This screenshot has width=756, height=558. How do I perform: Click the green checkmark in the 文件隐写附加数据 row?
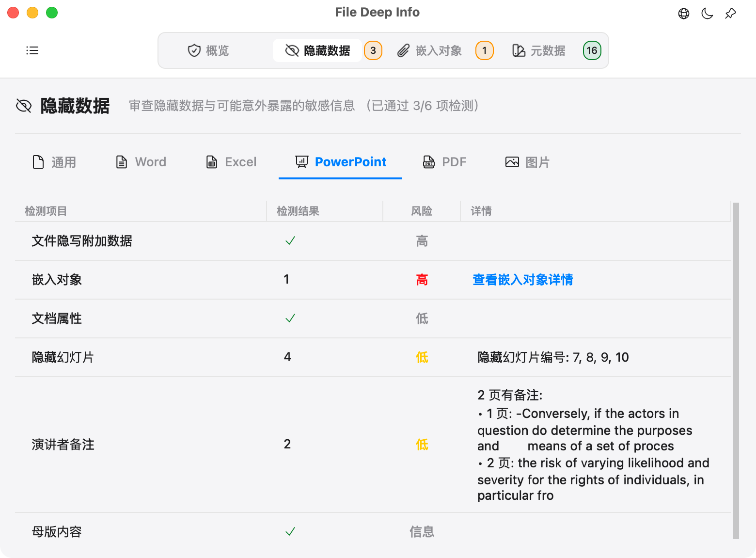point(290,241)
